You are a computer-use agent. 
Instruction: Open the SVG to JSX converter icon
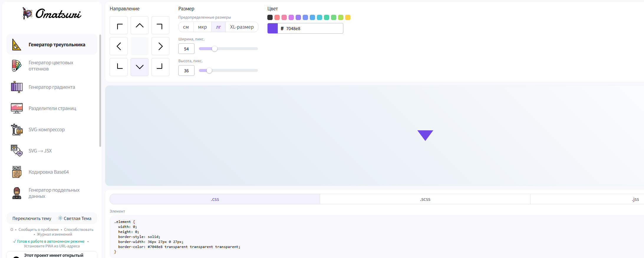[x=17, y=151]
